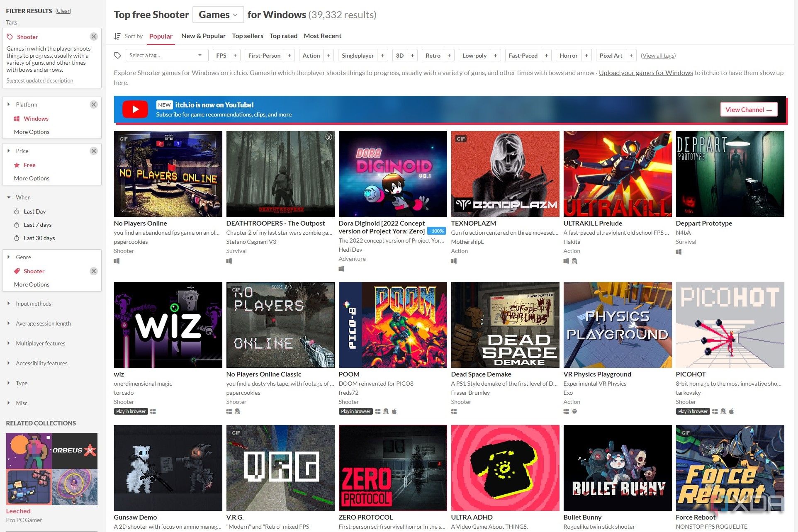This screenshot has height=532, width=798.
Task: Add the Horror tag with its plus button
Action: [586, 56]
